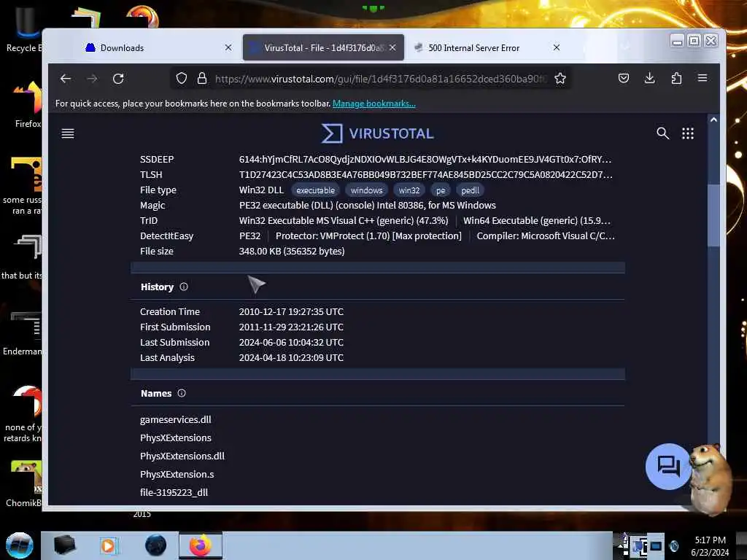The image size is (747, 560).
Task: Click the executable tag
Action: (x=315, y=190)
